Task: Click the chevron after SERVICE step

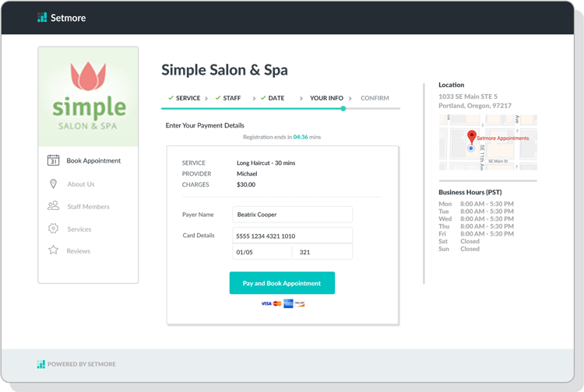Action: coord(206,99)
